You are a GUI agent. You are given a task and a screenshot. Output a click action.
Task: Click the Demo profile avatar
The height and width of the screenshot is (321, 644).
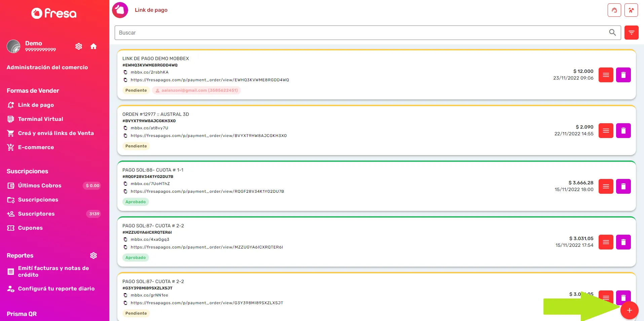click(13, 46)
